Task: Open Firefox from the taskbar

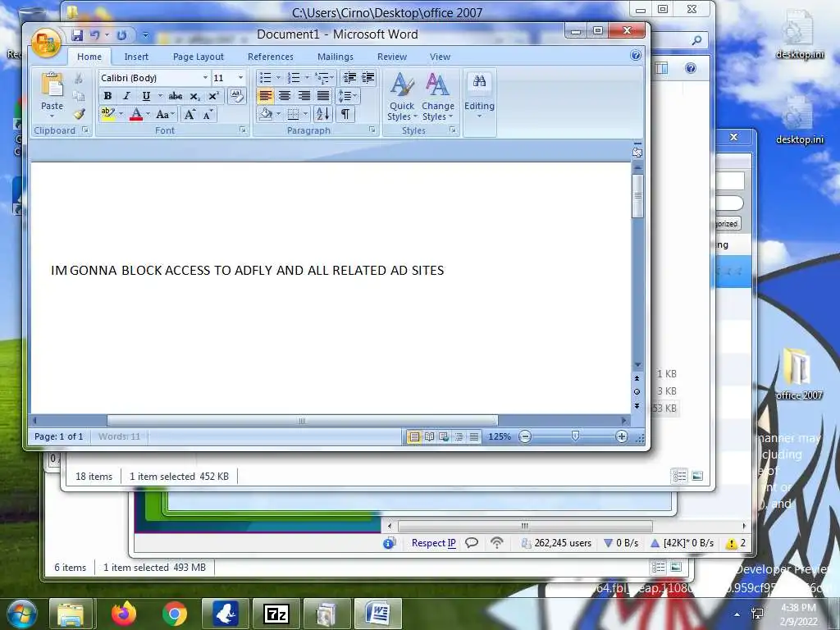Action: tap(123, 614)
